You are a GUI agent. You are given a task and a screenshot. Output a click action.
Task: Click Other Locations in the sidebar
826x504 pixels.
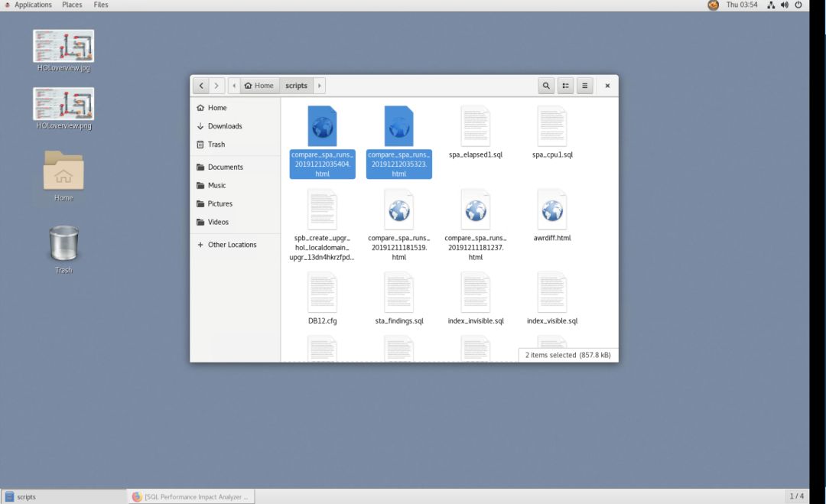click(235, 245)
